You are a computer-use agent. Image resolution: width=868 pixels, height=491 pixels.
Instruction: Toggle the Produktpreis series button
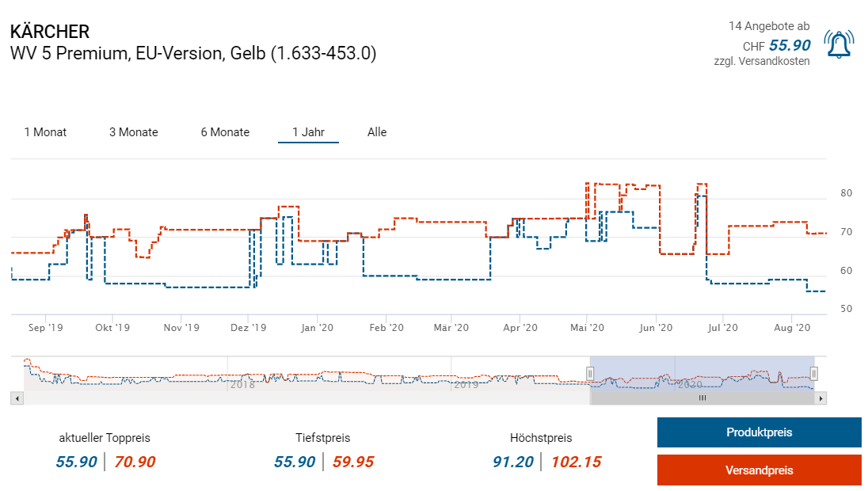(x=759, y=432)
